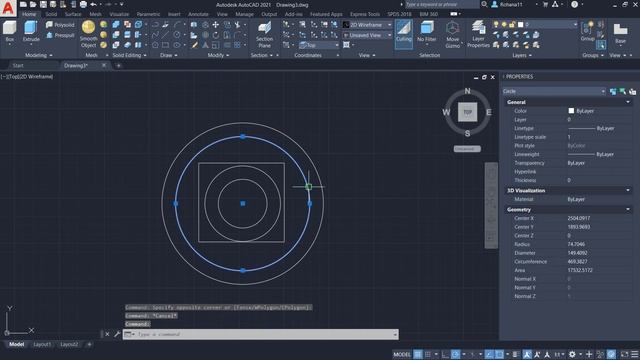Click the ByLayer color swatch in Properties
640x360 pixels.
(571, 111)
